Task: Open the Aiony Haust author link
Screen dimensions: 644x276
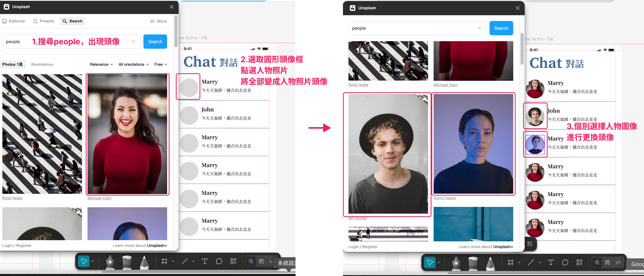Action: point(444,198)
